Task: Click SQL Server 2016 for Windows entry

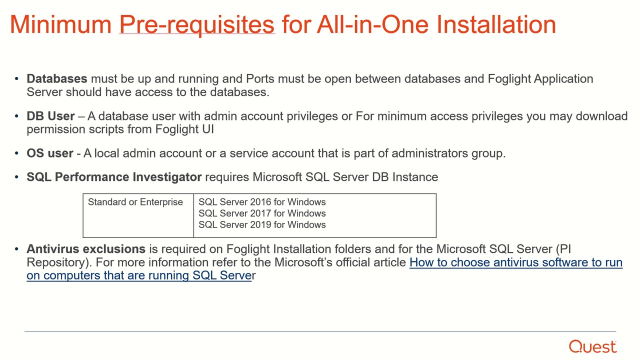Action: click(262, 202)
